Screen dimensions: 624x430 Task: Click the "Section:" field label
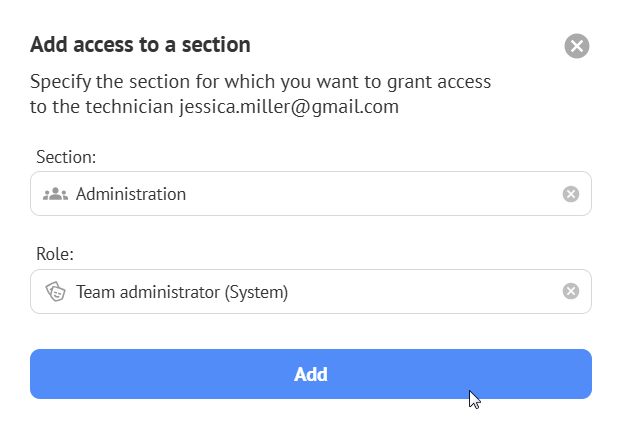[66, 157]
